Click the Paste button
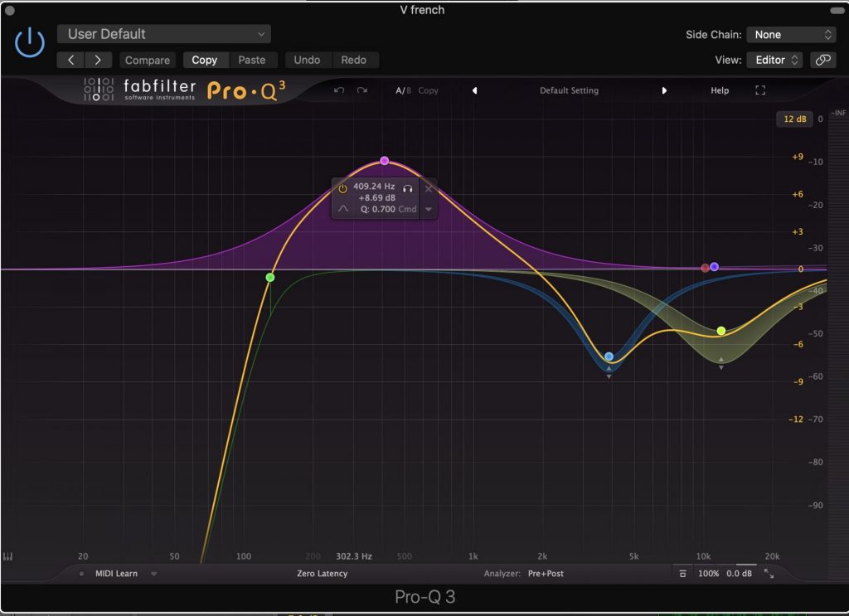Image resolution: width=849 pixels, height=616 pixels. (252, 60)
